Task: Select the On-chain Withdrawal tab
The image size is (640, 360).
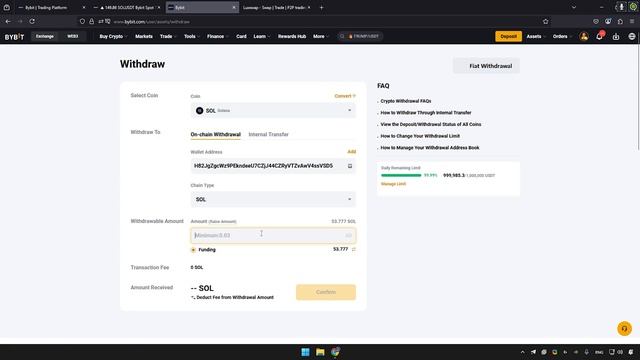Action: click(x=216, y=134)
